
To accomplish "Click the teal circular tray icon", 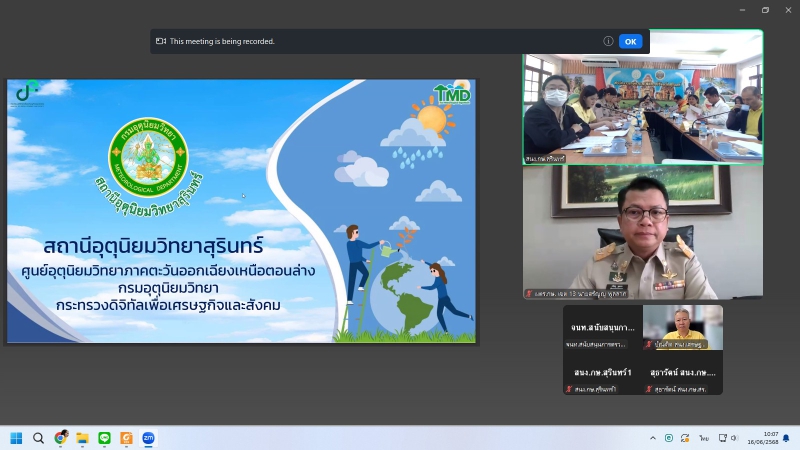I will point(669,438).
